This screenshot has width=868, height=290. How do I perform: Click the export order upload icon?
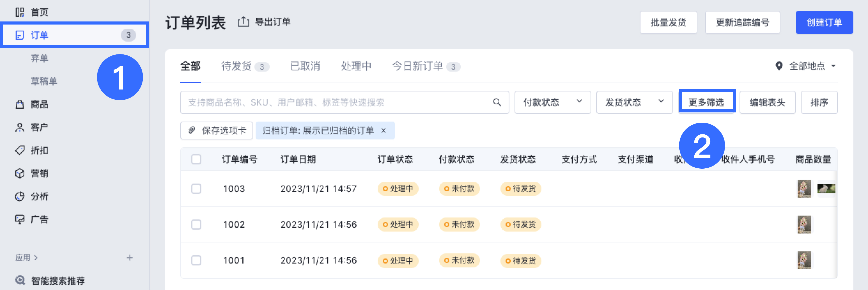coord(243,22)
